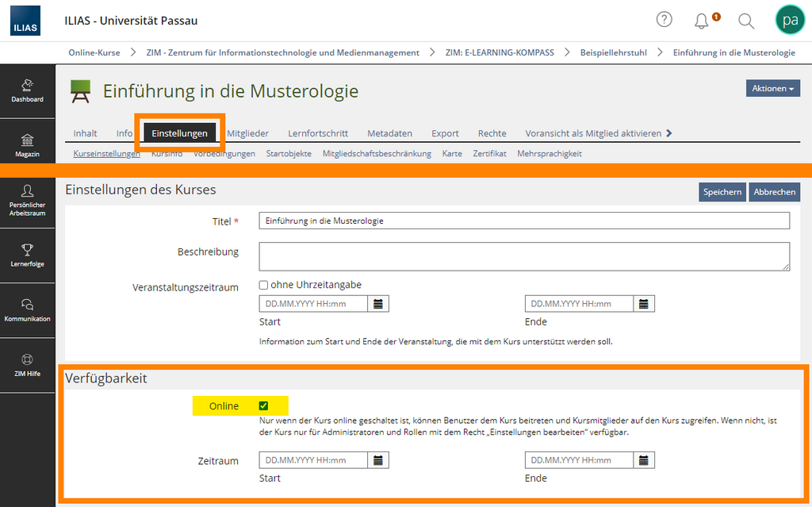Switch to the Info tab

tap(124, 133)
